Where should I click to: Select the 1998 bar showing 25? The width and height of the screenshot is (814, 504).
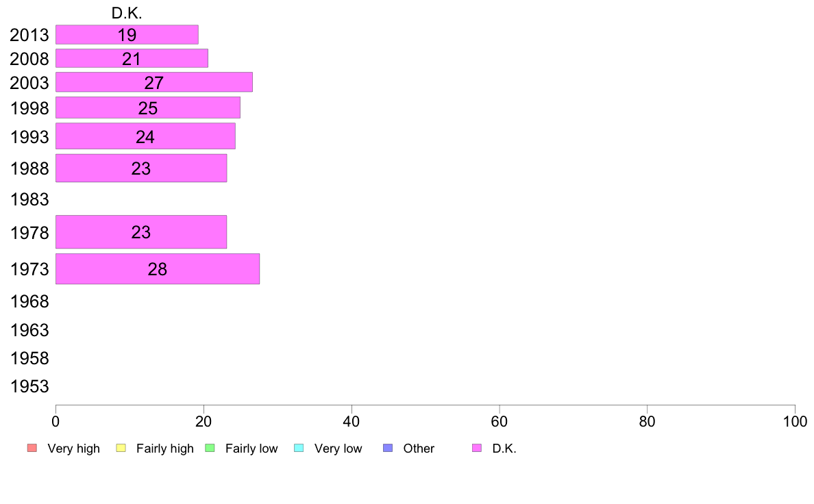(x=148, y=108)
